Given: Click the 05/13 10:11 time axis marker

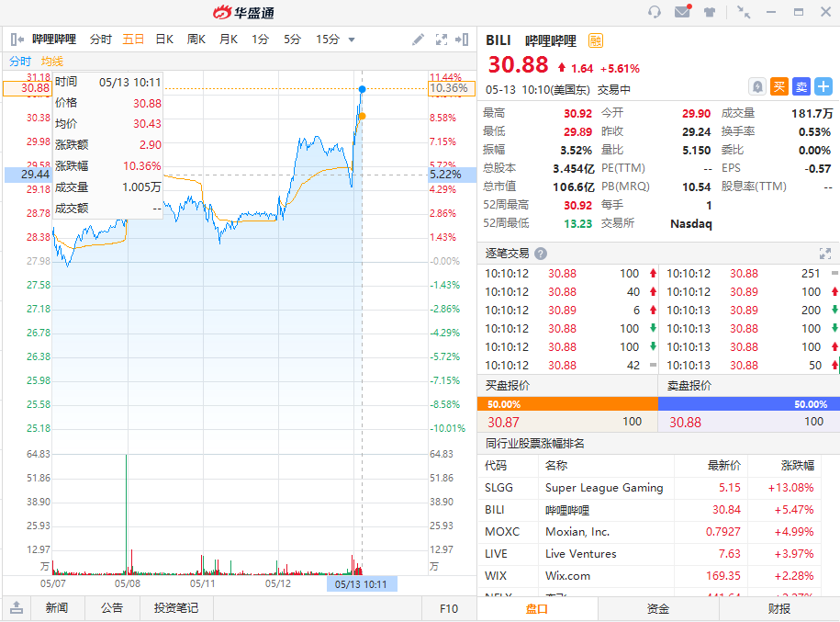Looking at the screenshot, I should (x=362, y=584).
